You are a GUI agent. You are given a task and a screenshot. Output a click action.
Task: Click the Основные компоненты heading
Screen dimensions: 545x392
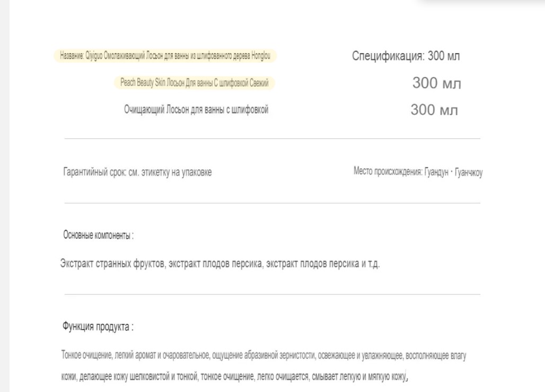click(99, 236)
